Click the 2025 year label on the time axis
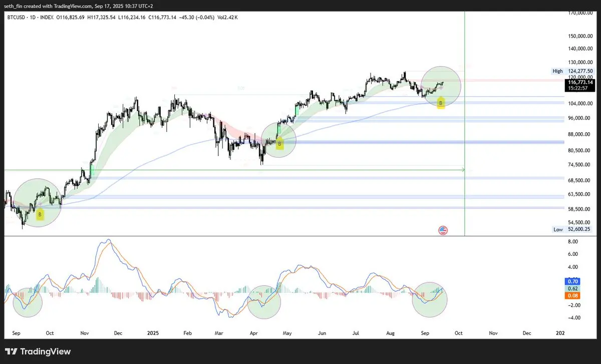This screenshot has height=364, width=601. (153, 332)
